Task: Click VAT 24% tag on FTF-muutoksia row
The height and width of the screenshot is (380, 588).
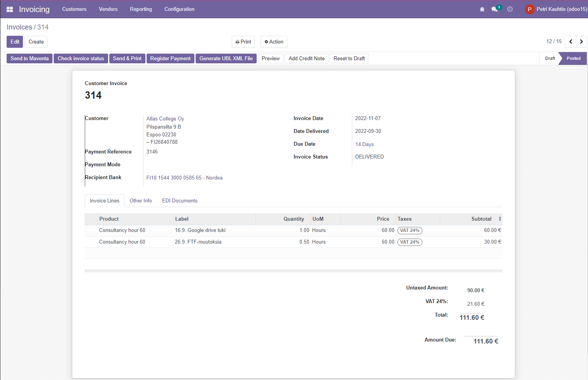Action: (410, 242)
